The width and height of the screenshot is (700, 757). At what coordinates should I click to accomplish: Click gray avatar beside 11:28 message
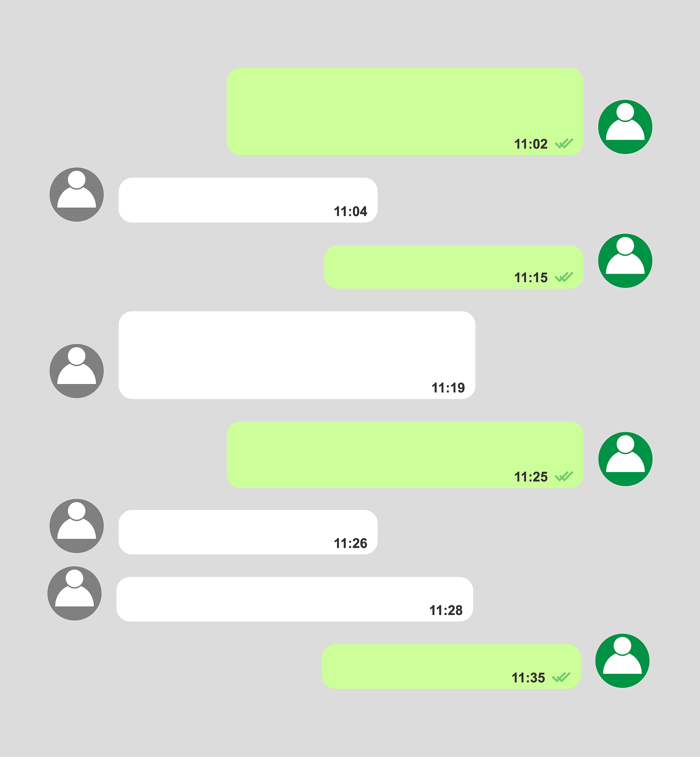coord(74,593)
